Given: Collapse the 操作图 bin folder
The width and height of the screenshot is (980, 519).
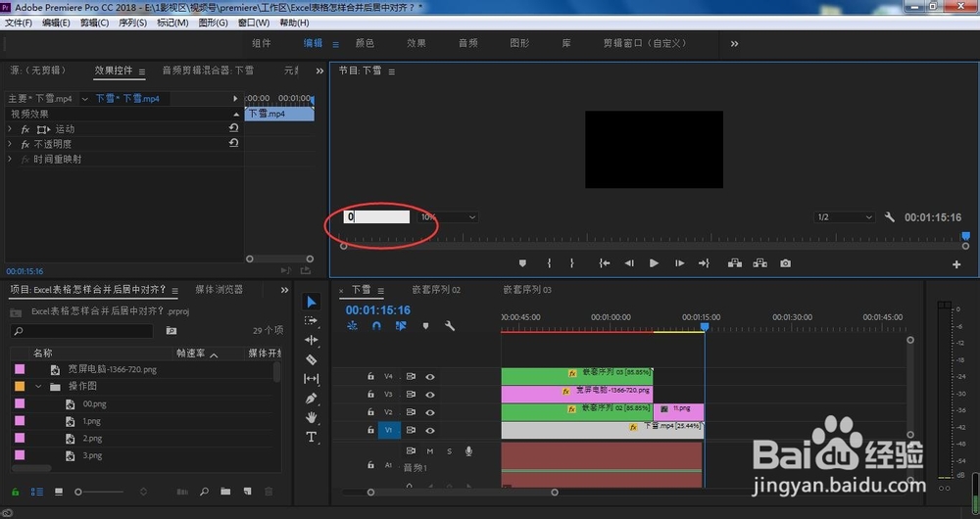Looking at the screenshot, I should [38, 387].
